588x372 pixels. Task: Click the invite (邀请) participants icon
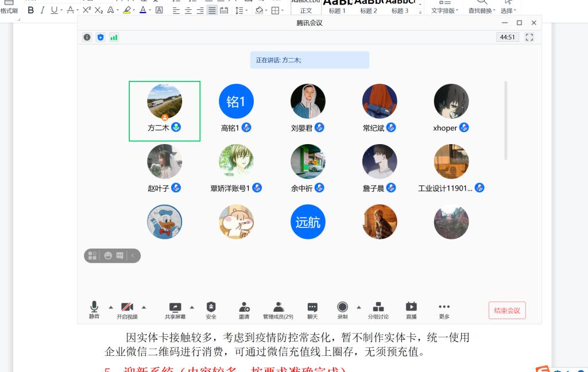pyautogui.click(x=244, y=310)
